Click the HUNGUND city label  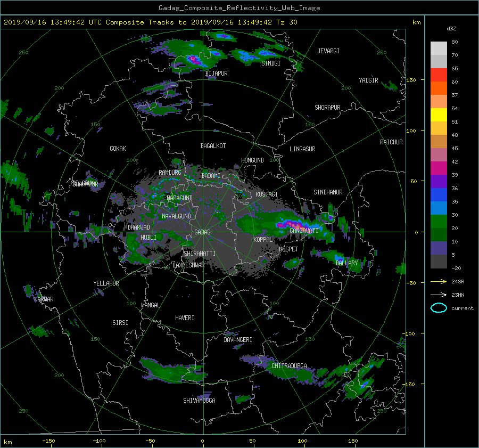coord(252,160)
